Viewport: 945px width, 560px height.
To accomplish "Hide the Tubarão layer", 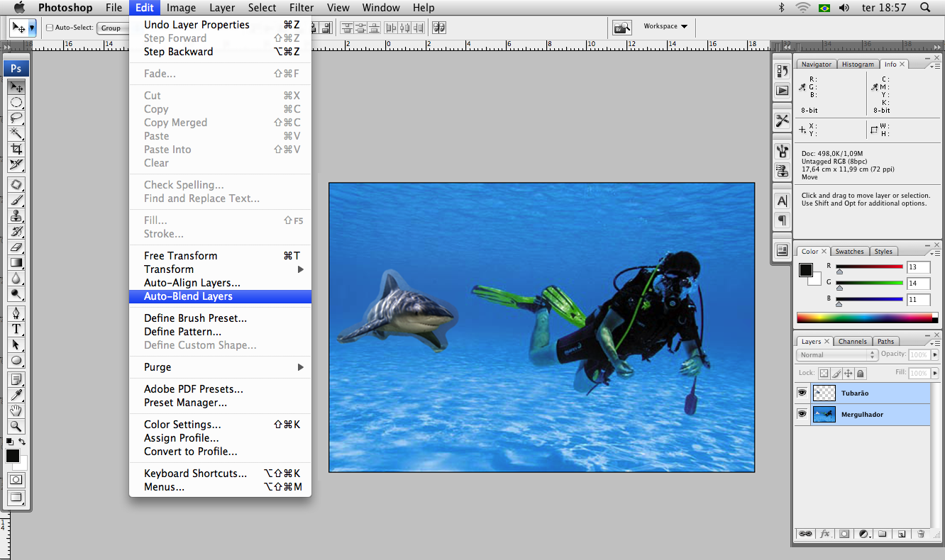I will point(802,393).
